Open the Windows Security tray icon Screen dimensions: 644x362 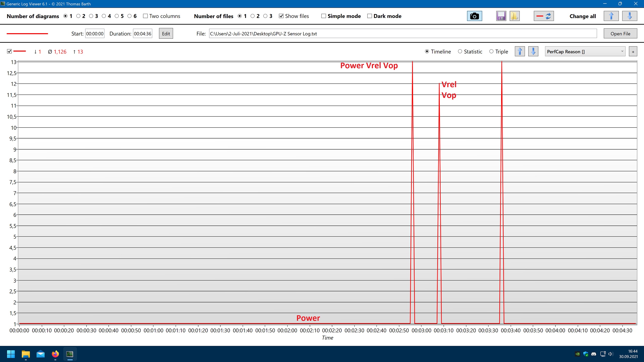coord(586,354)
